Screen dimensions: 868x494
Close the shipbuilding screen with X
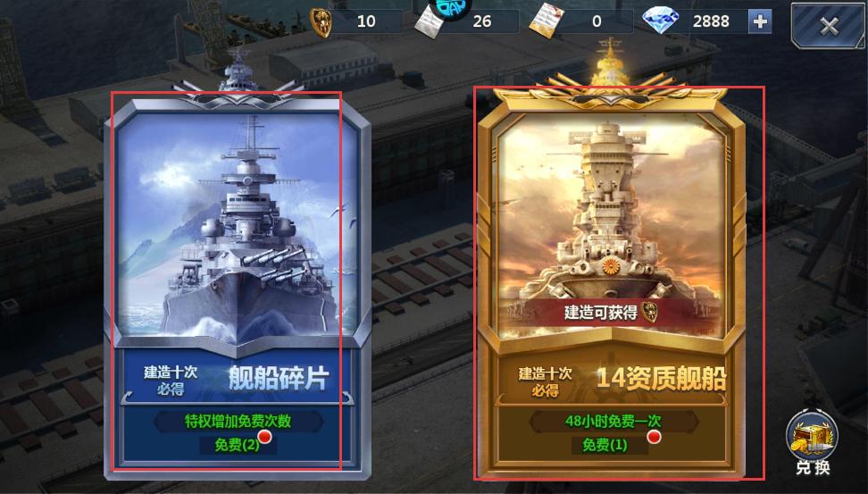click(828, 26)
